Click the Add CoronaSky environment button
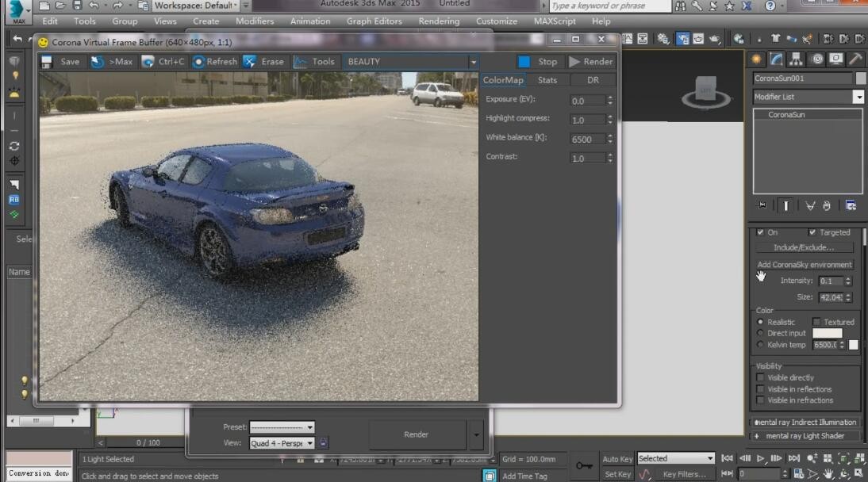Image resolution: width=868 pixels, height=482 pixels. [x=805, y=265]
